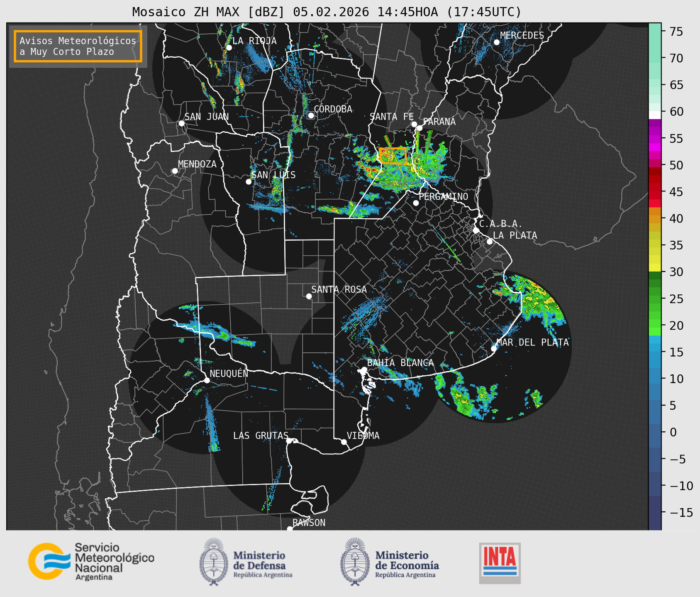Screen dimensions: 700x597
Task: Click the orange warning rectangle near Santa Fe
Action: [393, 156]
